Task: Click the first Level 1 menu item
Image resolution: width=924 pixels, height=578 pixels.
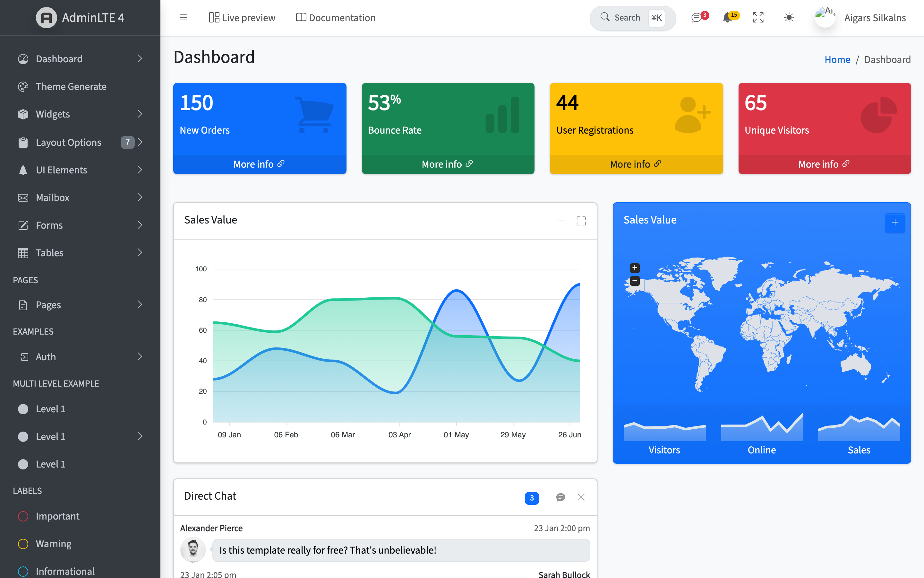Action: 80,409
